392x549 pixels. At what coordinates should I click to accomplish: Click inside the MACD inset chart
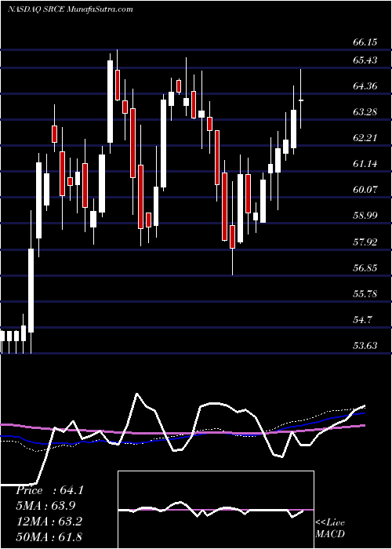[216, 510]
